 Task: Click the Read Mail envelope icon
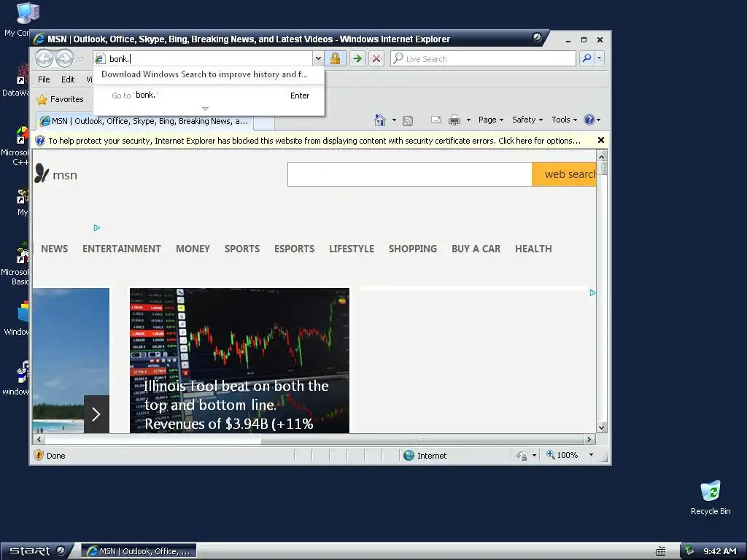tap(436, 120)
